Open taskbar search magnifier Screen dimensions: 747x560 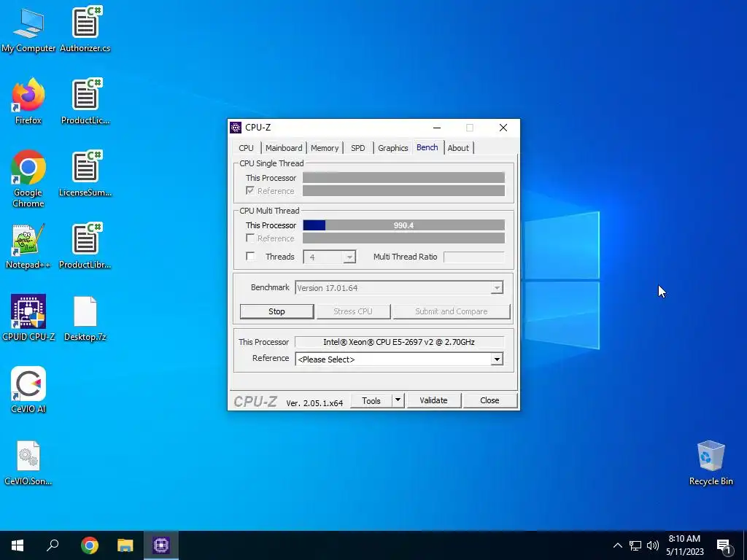coord(53,545)
